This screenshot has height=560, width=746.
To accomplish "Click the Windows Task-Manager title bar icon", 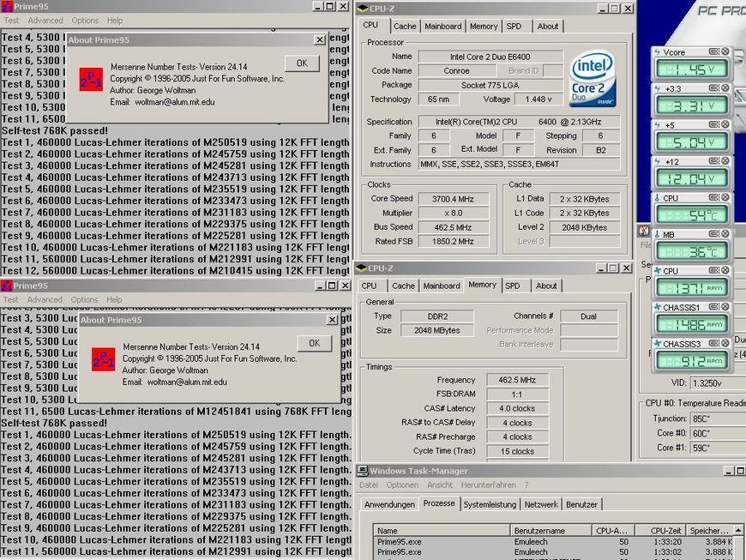I will 363,471.
